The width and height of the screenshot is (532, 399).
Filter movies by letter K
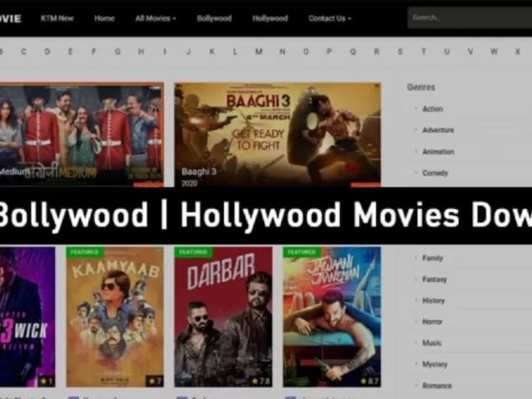(x=212, y=51)
